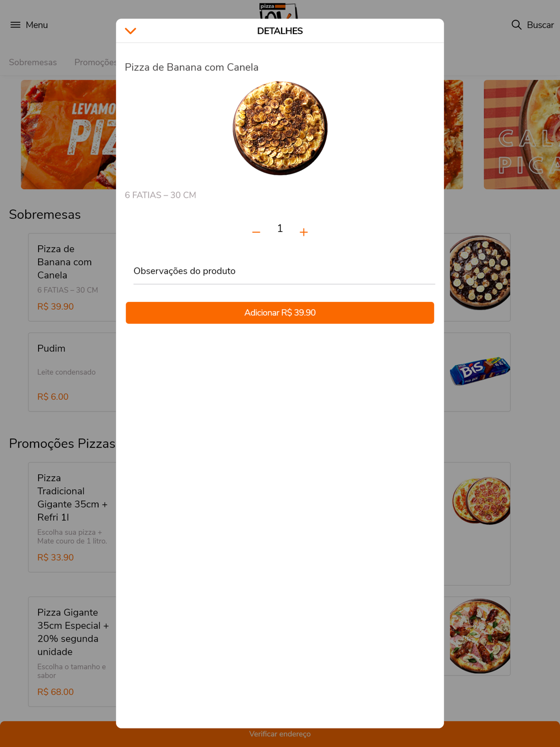This screenshot has width=560, height=747.
Task: Collapse details with the orange chevron
Action: click(130, 31)
